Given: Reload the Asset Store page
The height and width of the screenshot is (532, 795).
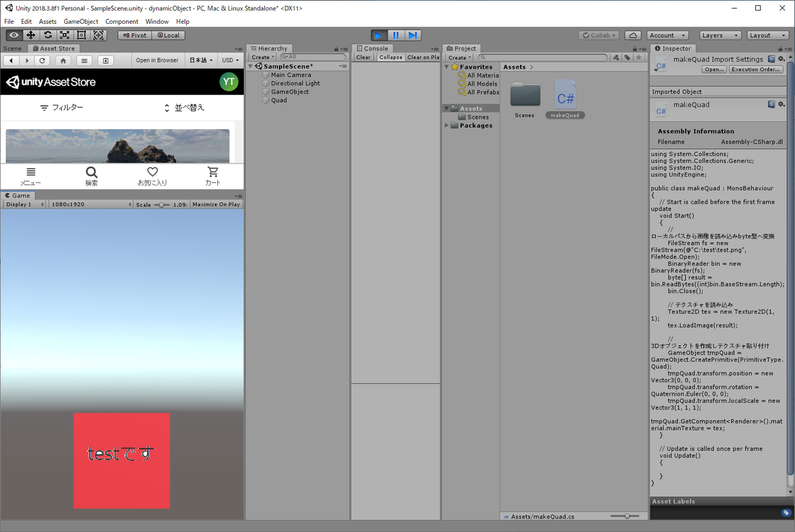Looking at the screenshot, I should [42, 60].
